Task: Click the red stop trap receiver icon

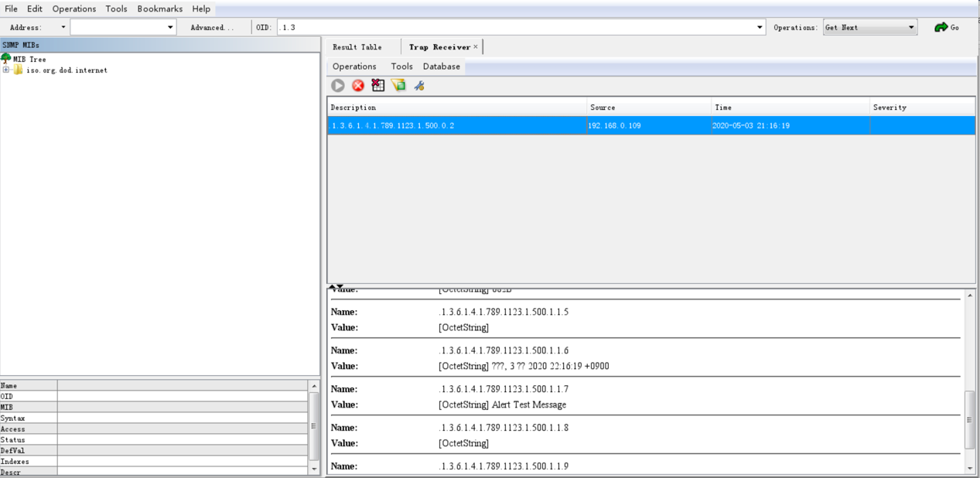Action: tap(358, 86)
